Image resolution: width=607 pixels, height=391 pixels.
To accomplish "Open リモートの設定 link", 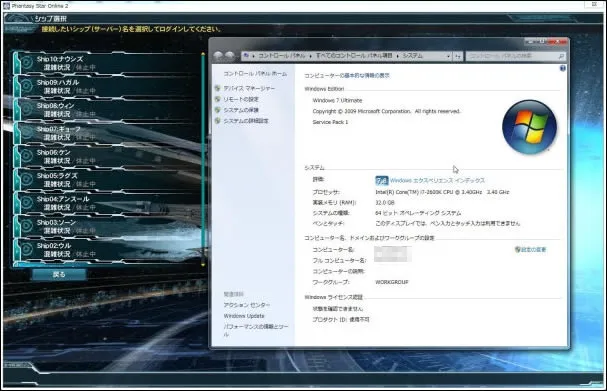I will click(241, 99).
